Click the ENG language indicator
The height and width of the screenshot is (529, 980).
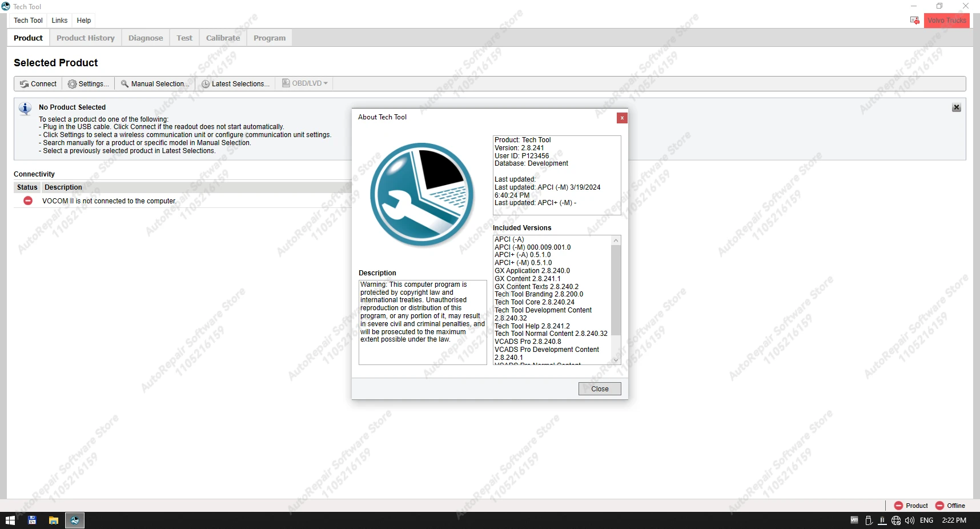(926, 520)
